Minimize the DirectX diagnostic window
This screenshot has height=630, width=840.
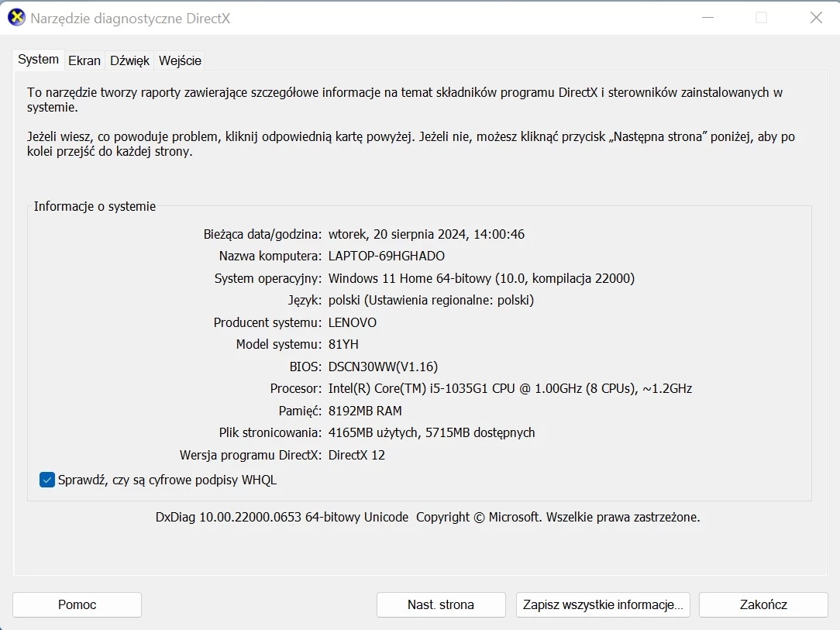pyautogui.click(x=707, y=18)
